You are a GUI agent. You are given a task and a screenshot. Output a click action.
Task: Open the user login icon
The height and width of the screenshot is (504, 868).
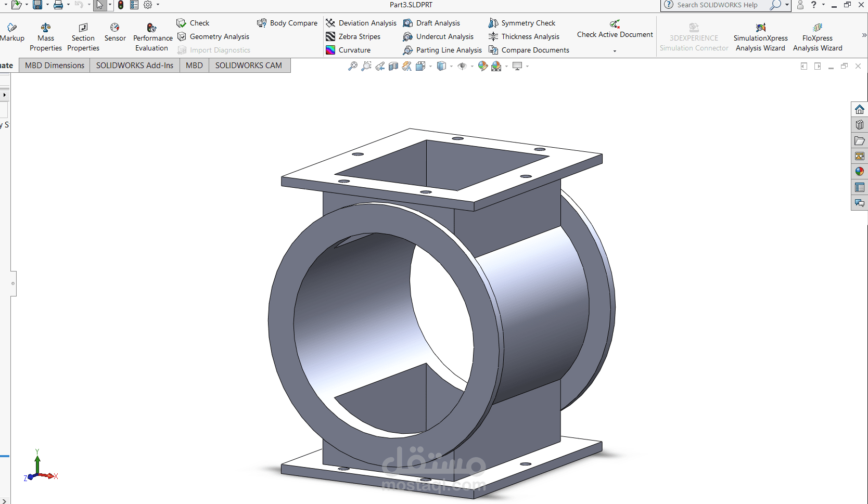click(x=800, y=5)
